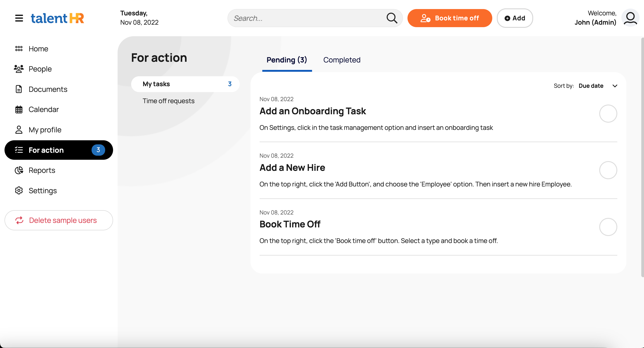Expand the Sort by Due date dropdown
The height and width of the screenshot is (348, 644).
(591, 86)
